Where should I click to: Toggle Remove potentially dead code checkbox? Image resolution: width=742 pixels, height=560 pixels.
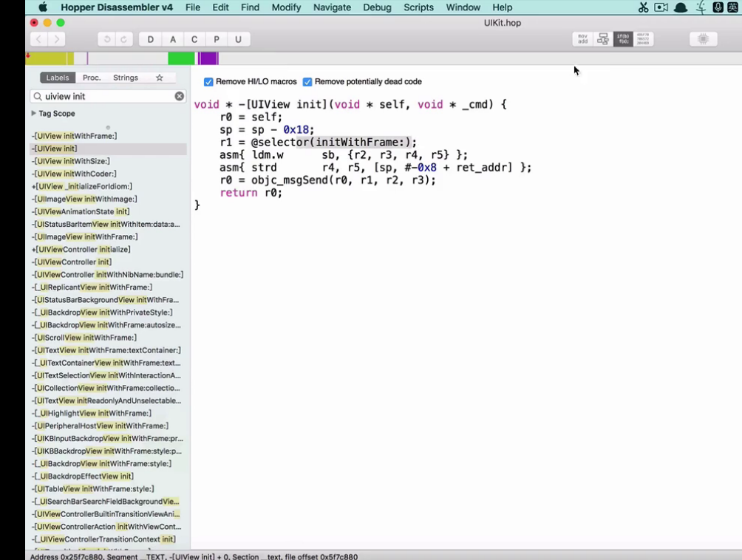click(307, 82)
